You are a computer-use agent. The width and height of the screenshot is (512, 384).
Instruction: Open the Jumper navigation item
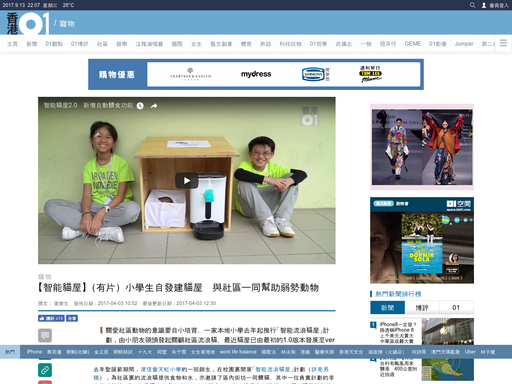click(x=464, y=44)
